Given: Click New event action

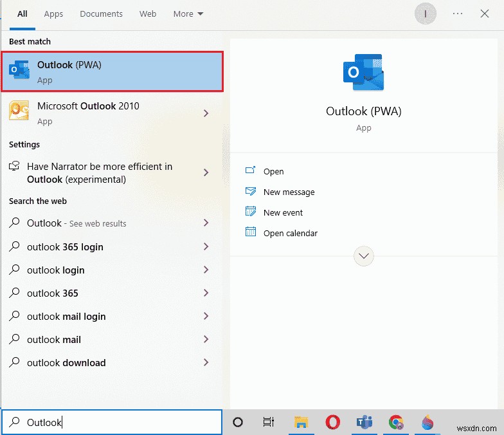Looking at the screenshot, I should pos(283,212).
